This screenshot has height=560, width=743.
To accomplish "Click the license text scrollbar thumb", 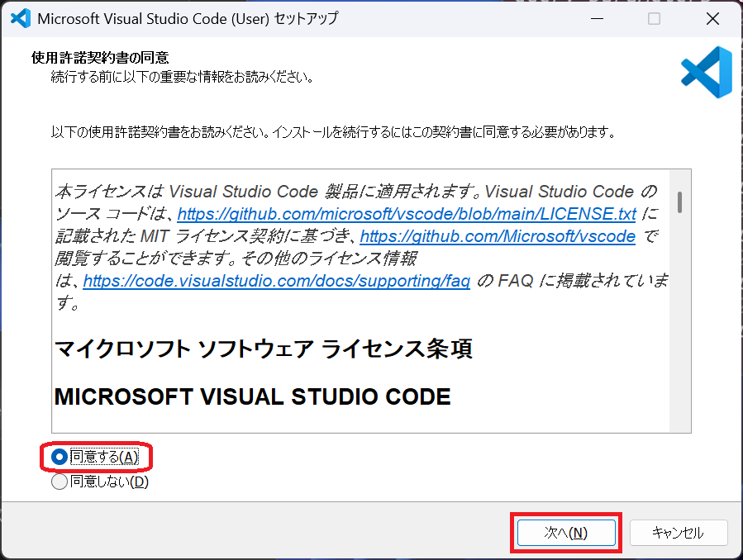I will [x=679, y=202].
